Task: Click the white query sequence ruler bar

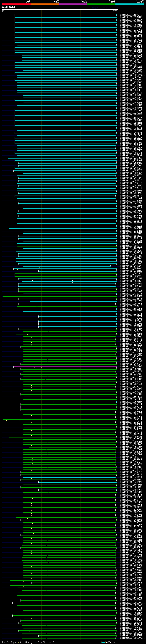Action: (60, 10)
